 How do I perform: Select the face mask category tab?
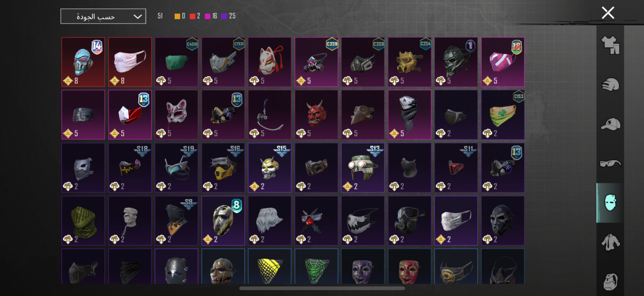pos(610,203)
